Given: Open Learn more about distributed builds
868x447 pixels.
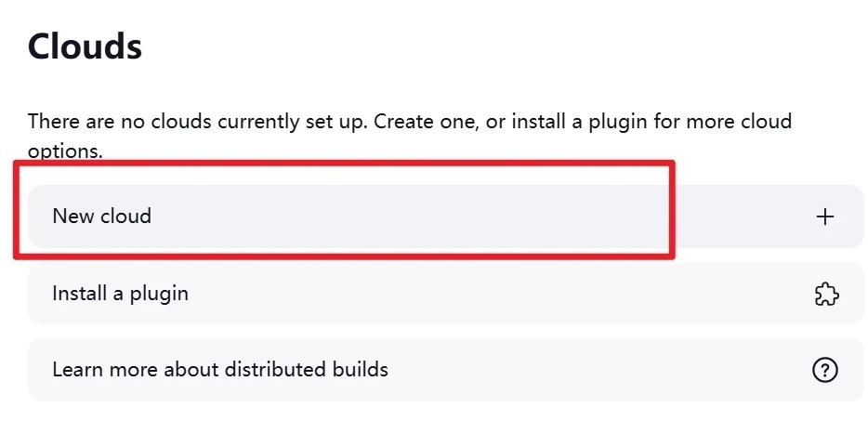Looking at the screenshot, I should click(446, 370).
